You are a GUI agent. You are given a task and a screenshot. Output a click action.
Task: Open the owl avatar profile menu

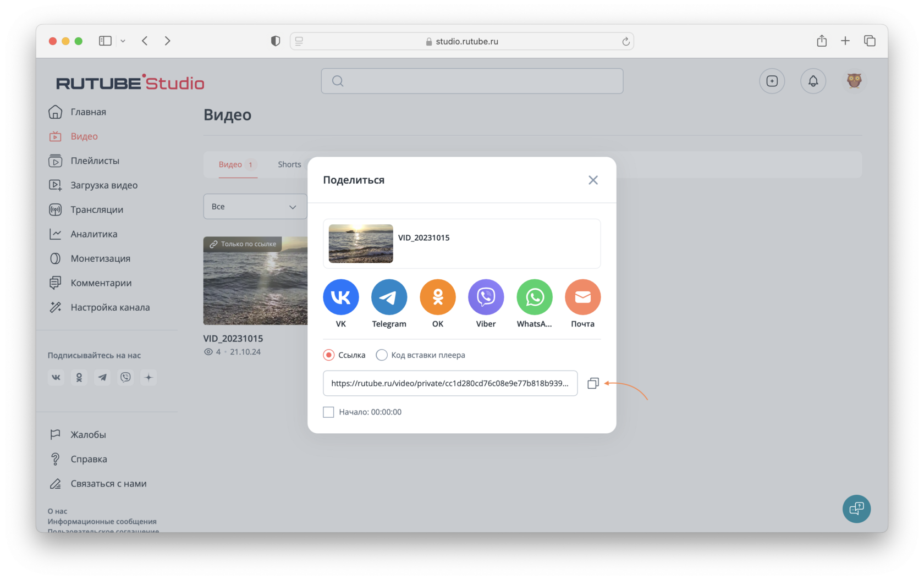[854, 81]
